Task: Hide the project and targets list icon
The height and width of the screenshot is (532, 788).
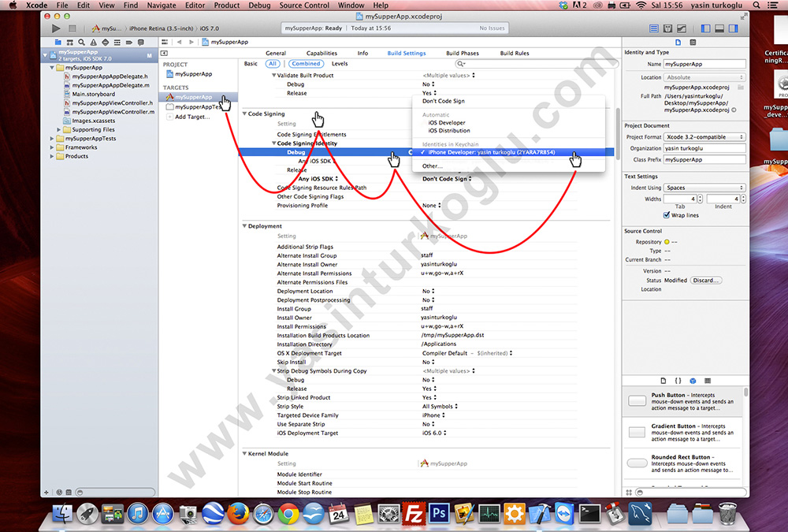Action: pos(164,54)
